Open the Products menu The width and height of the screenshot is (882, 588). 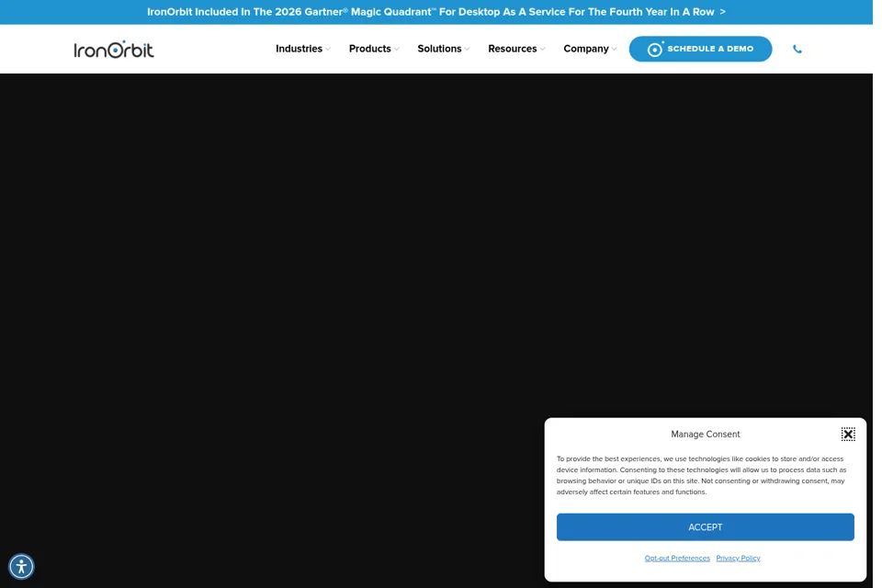[x=369, y=49]
